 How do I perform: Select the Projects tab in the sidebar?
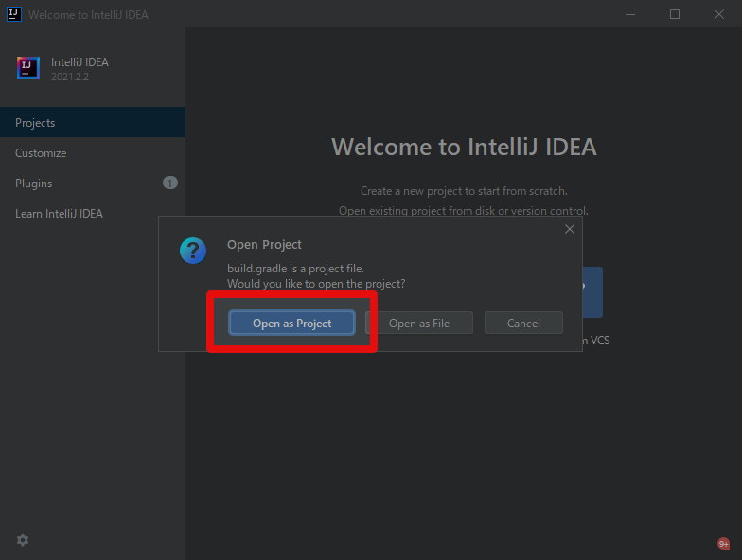tap(93, 123)
